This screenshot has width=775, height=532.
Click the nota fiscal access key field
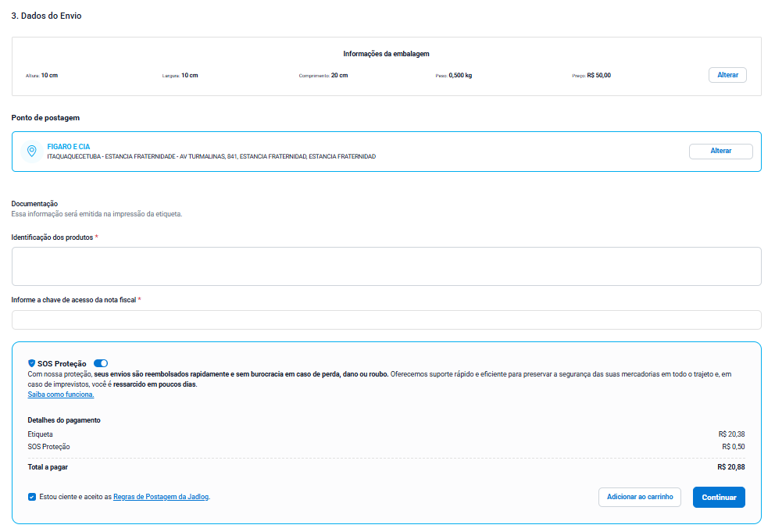tap(386, 320)
